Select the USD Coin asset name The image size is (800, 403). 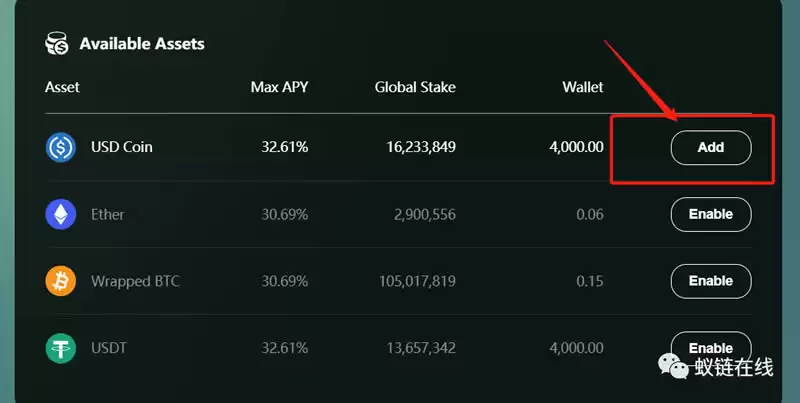[121, 147]
